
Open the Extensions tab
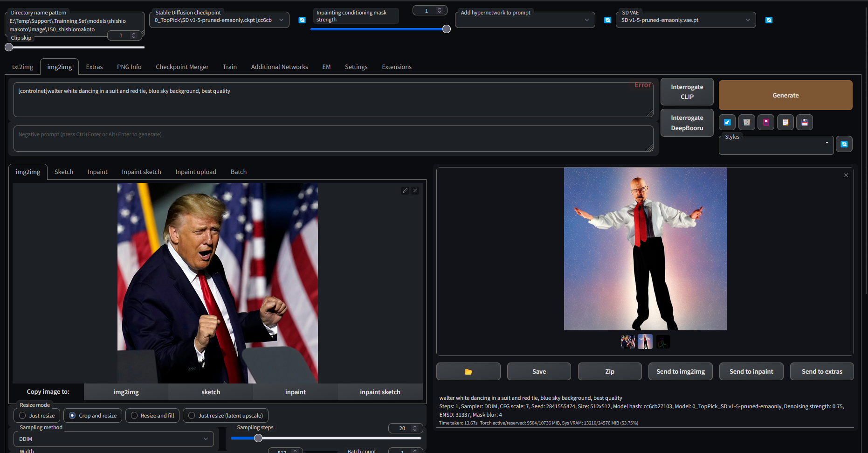(397, 67)
